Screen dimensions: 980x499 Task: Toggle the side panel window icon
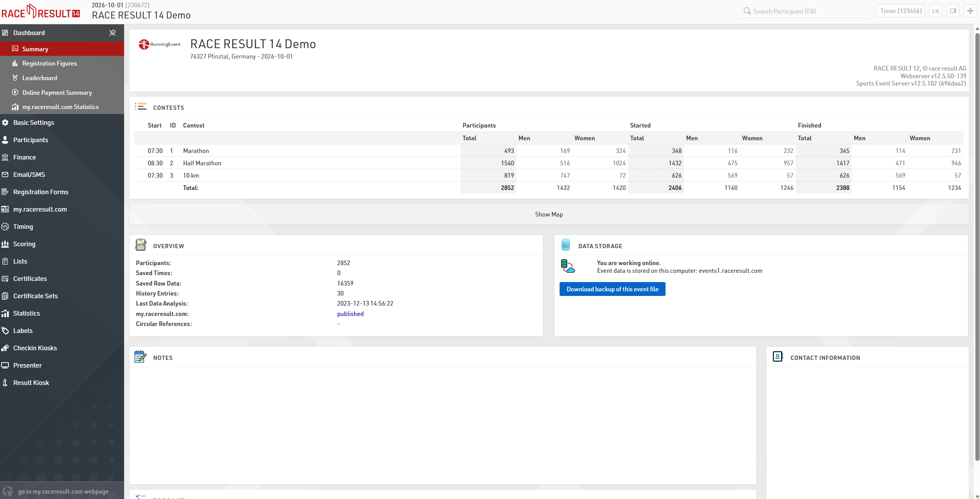point(953,11)
